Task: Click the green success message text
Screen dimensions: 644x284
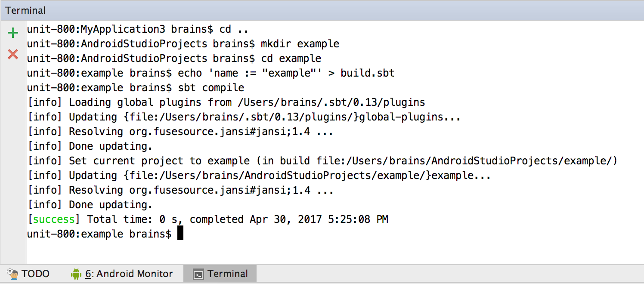Action: pos(53,219)
